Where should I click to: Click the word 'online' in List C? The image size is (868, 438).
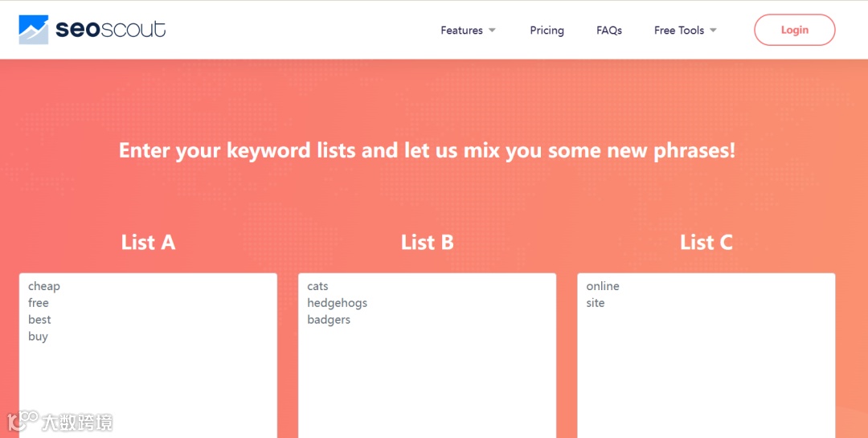tap(603, 286)
